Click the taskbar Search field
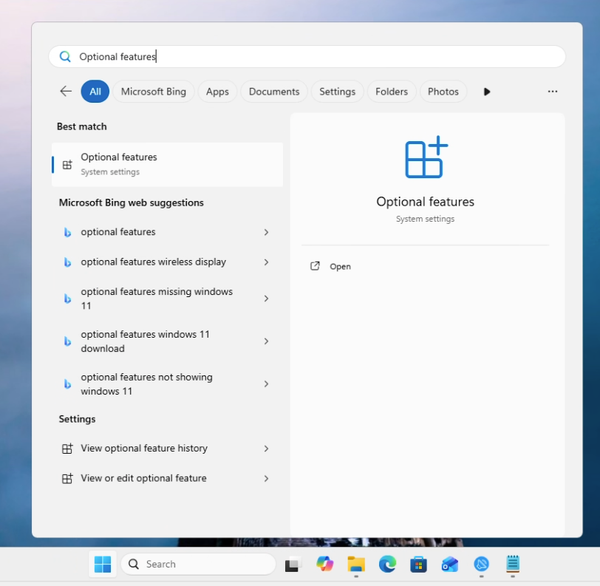The width and height of the screenshot is (600, 586). tap(198, 564)
